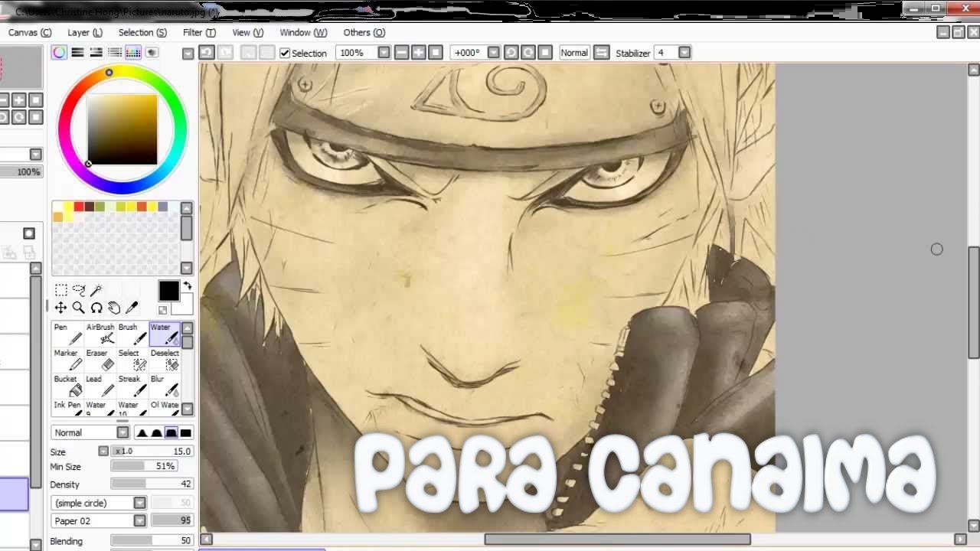
Task: Click the zoom in plus button
Action: tap(419, 53)
